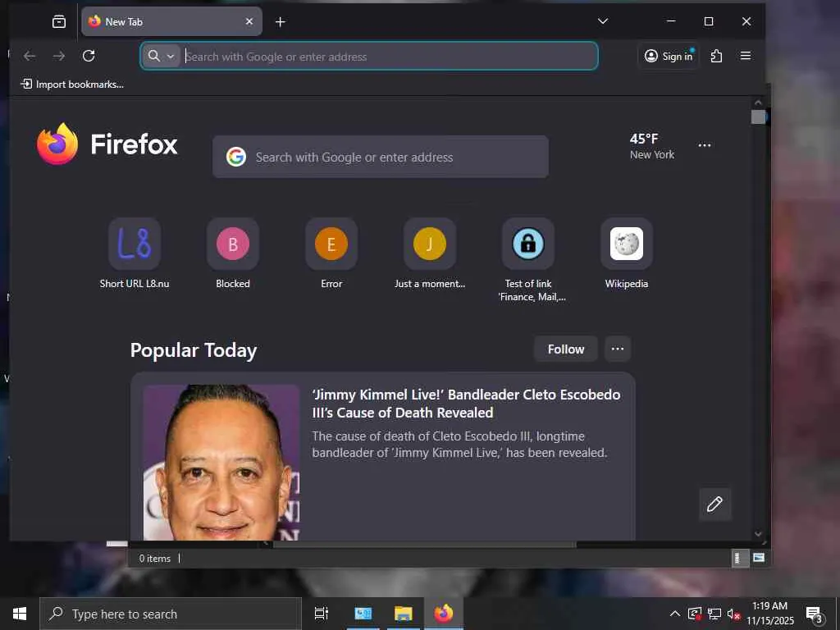
Task: Switch to the New Tab tab
Action: click(171, 21)
